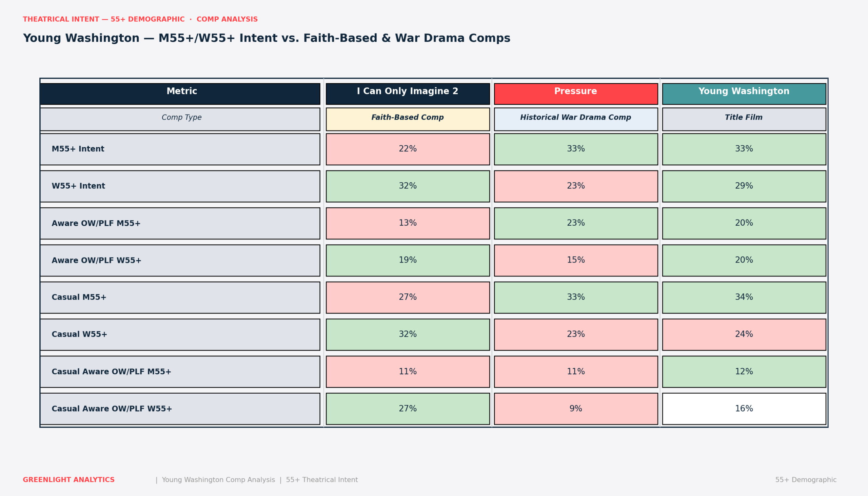This screenshot has height=496, width=868.
Task: Select the 34% Casual M55+ cell
Action: coord(744,297)
